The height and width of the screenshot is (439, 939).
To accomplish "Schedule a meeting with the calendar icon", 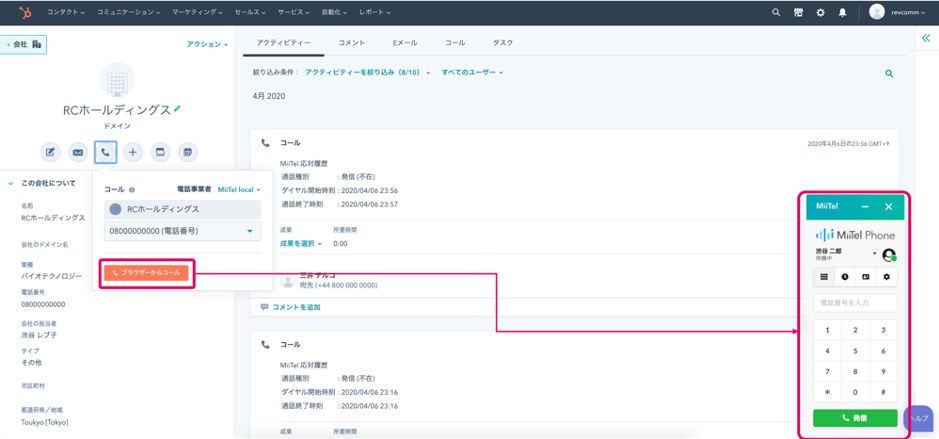I will 188,153.
